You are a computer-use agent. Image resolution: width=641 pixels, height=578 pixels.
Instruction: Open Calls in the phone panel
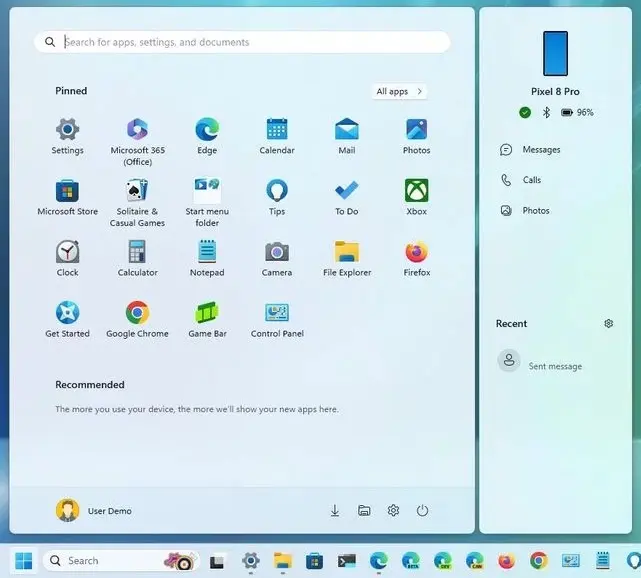[x=531, y=180]
